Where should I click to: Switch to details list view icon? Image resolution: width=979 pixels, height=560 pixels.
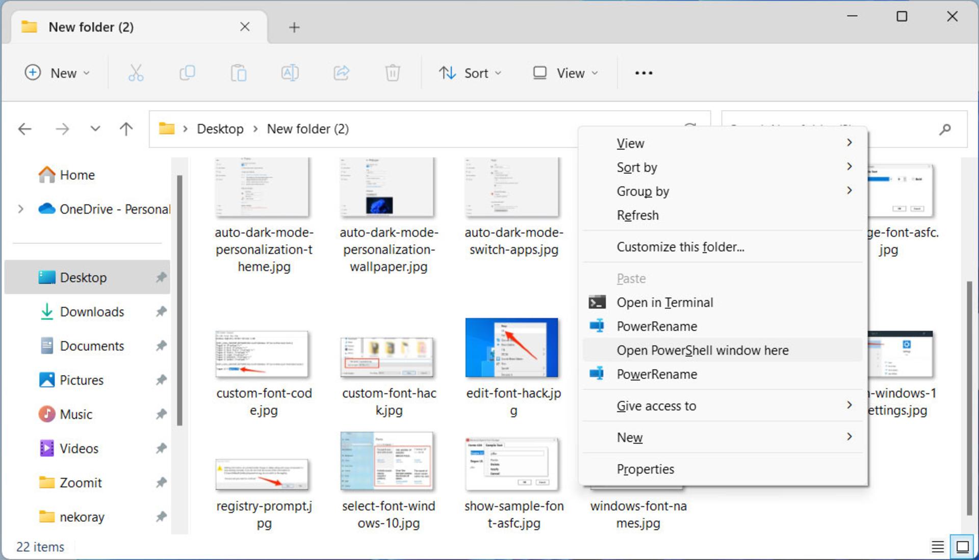937,547
